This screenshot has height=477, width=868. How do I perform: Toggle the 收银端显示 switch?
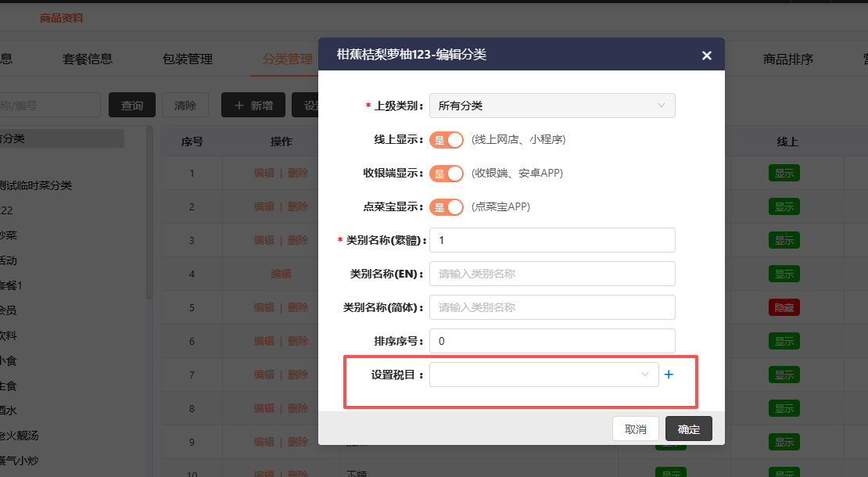pos(447,174)
